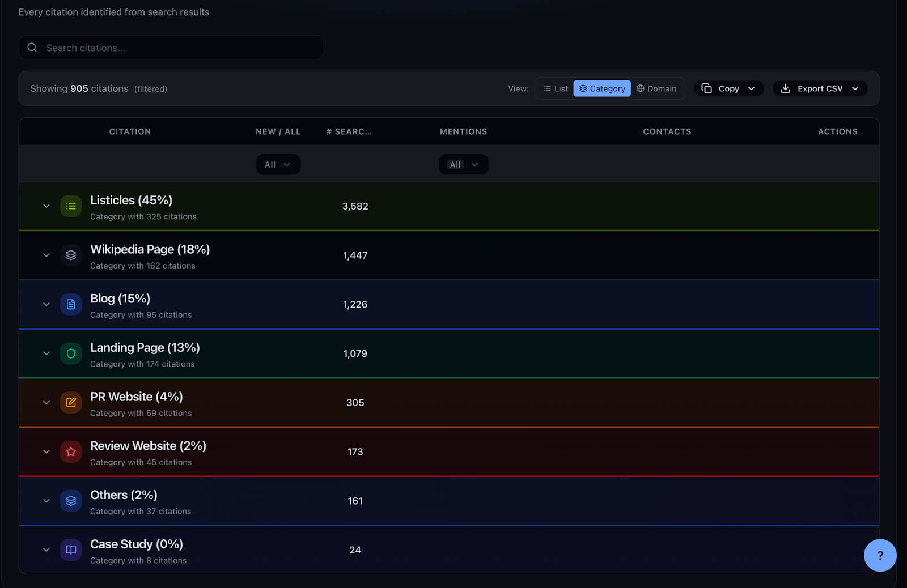Click the Landing Page shield icon
Screen dimensions: 907x588
pyautogui.click(x=71, y=353)
